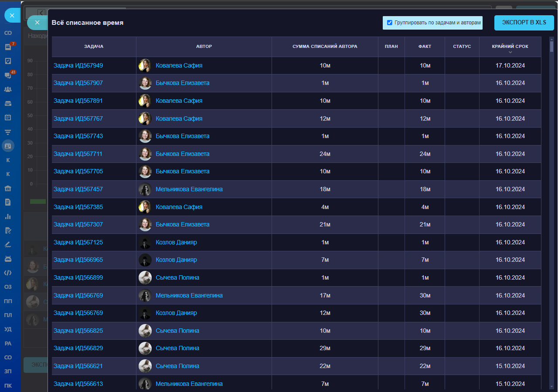The width and height of the screenshot is (558, 392).
Task: Open the ПЛ sidebar item
Action: (x=8, y=315)
